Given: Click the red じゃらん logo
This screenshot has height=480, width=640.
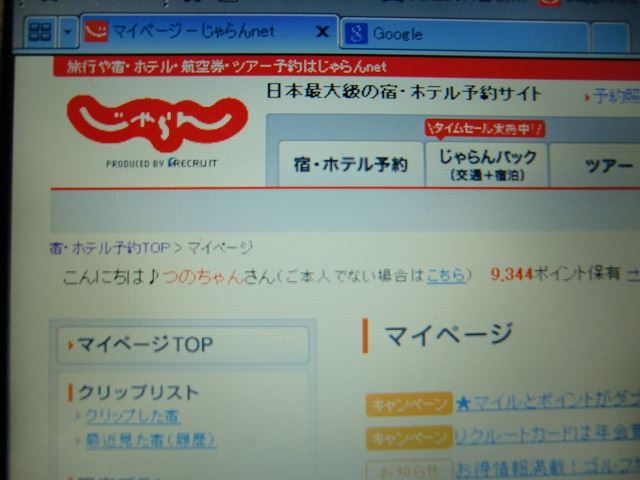Looking at the screenshot, I should tap(158, 122).
